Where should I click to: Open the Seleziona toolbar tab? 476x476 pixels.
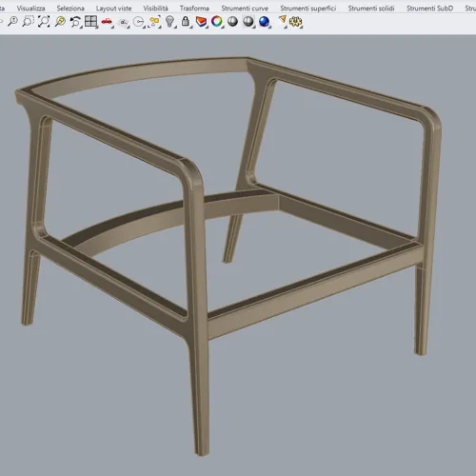[x=70, y=9]
